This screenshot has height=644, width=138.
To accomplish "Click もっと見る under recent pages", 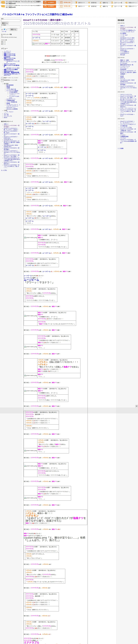I will point(4,170).
